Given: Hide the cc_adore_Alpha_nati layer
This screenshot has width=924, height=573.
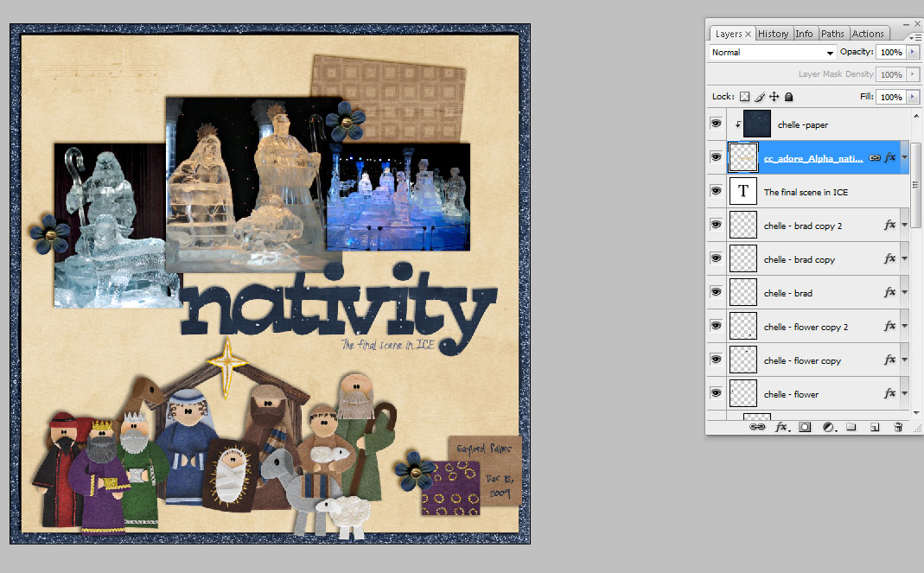Looking at the screenshot, I should click(x=716, y=157).
